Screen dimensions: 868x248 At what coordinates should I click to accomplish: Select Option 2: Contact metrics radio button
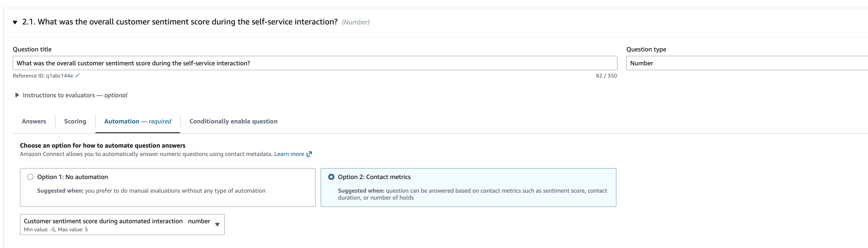pyautogui.click(x=331, y=177)
